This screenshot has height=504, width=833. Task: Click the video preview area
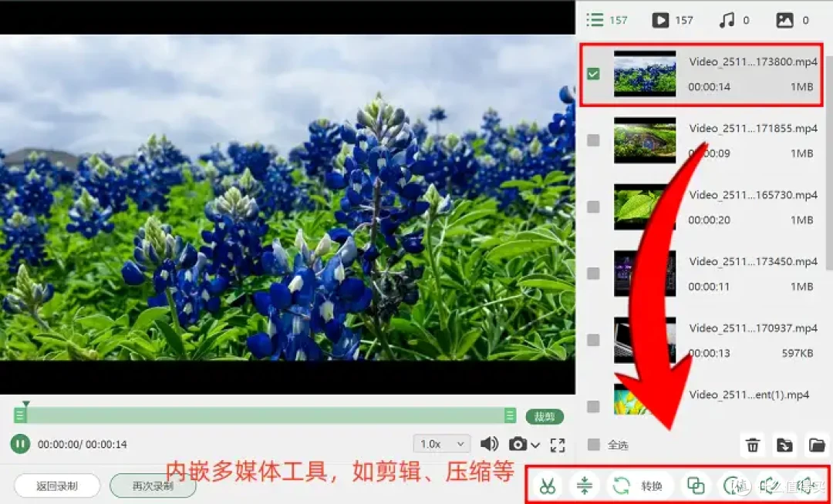[x=288, y=197]
